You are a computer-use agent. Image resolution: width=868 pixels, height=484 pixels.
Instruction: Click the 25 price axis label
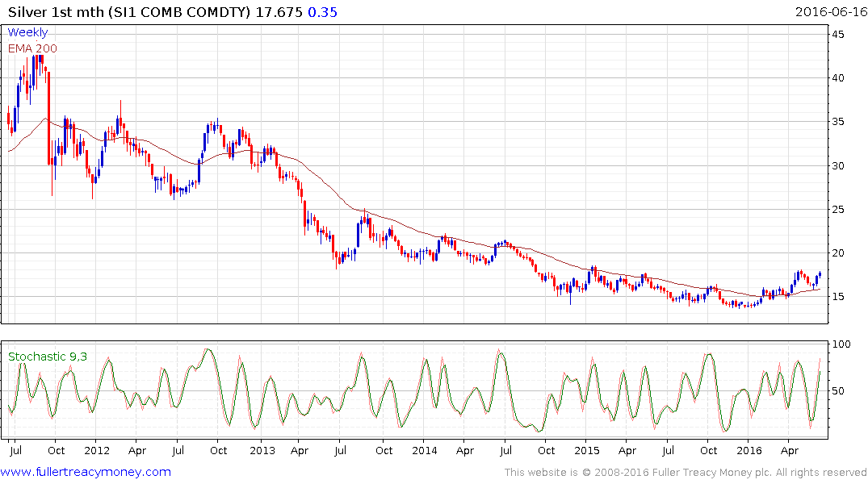point(838,209)
